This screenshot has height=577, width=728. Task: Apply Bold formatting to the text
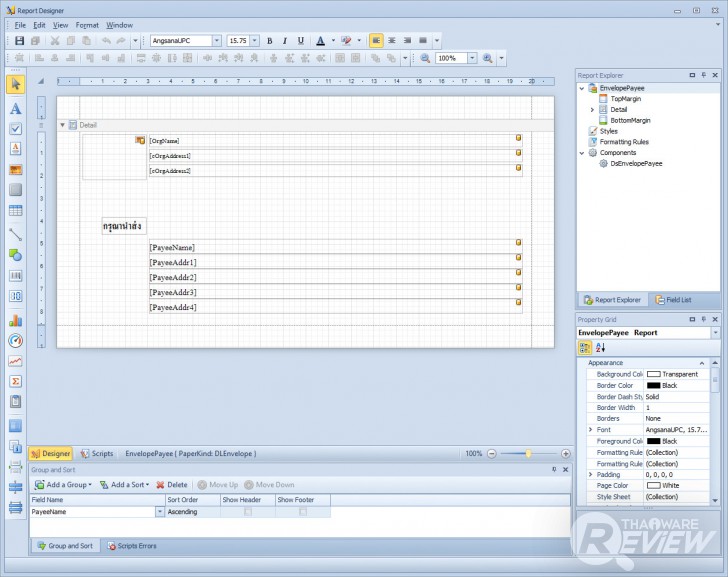(x=270, y=41)
